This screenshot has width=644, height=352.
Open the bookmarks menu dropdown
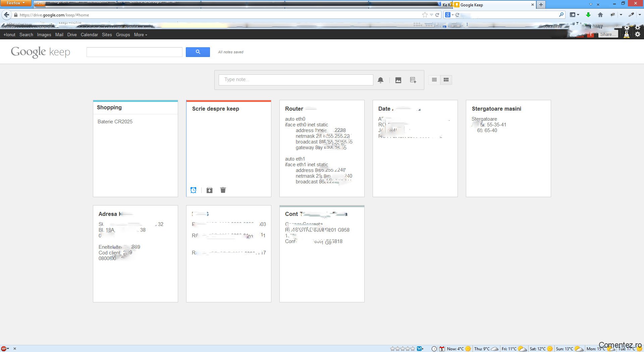click(575, 15)
